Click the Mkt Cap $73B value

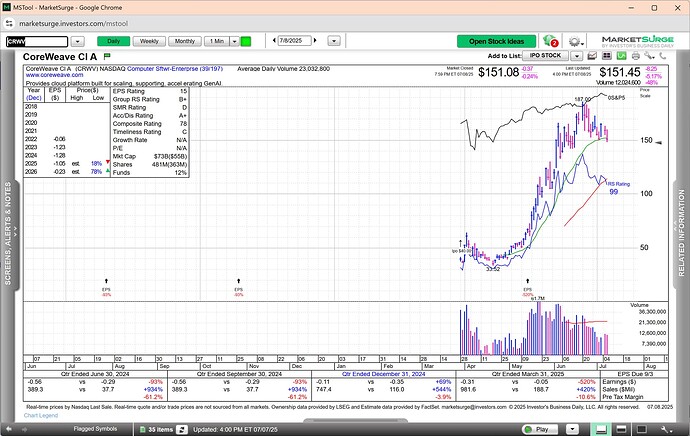[x=170, y=156]
